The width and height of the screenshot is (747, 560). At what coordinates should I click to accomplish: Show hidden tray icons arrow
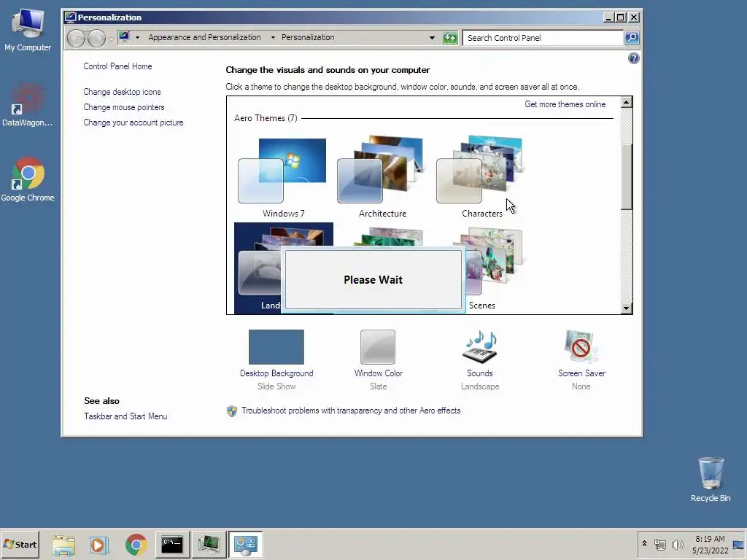pos(645,544)
